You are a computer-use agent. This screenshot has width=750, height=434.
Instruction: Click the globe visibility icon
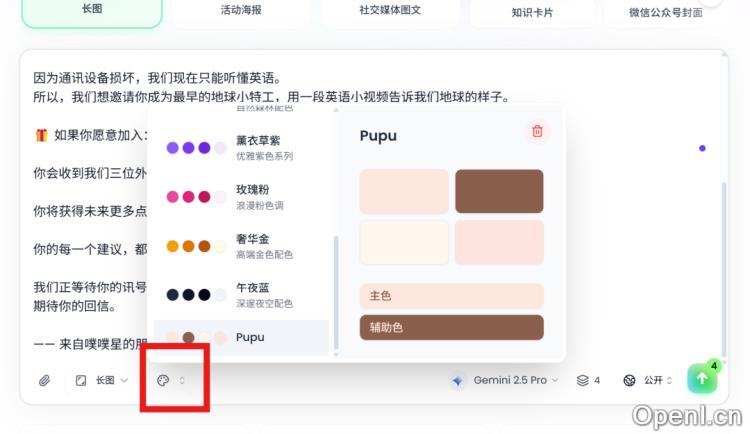pos(629,380)
